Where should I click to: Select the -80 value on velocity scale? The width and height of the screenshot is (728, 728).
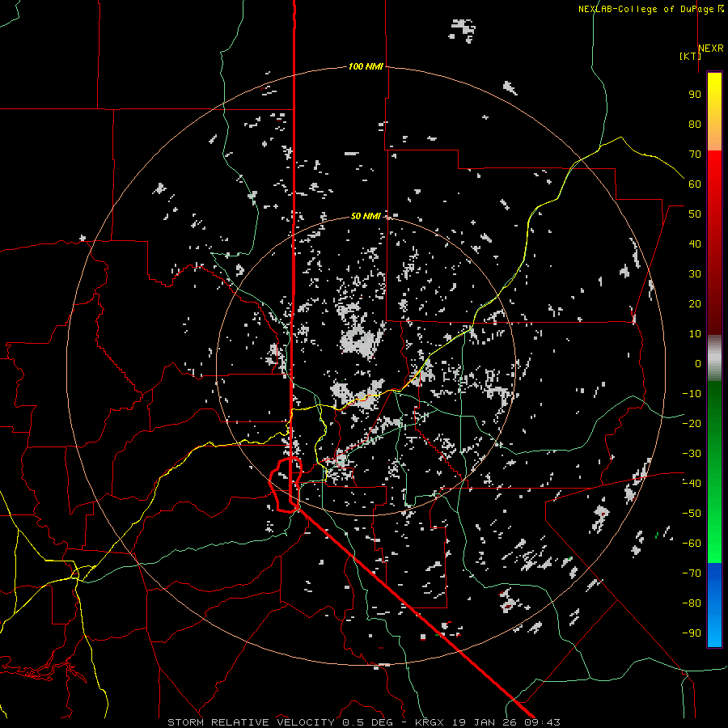692,603
